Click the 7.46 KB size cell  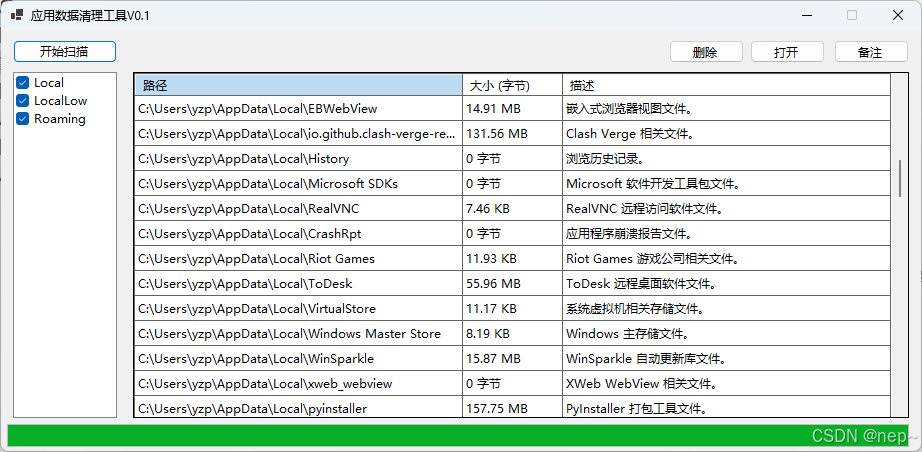pos(512,209)
